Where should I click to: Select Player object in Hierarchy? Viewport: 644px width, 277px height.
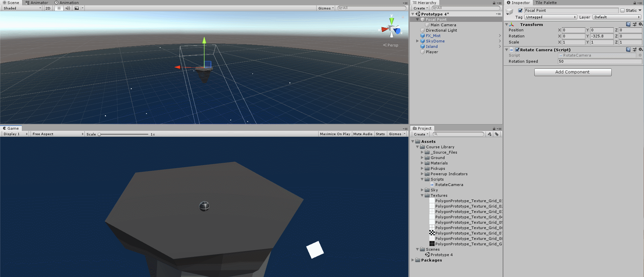coord(432,52)
